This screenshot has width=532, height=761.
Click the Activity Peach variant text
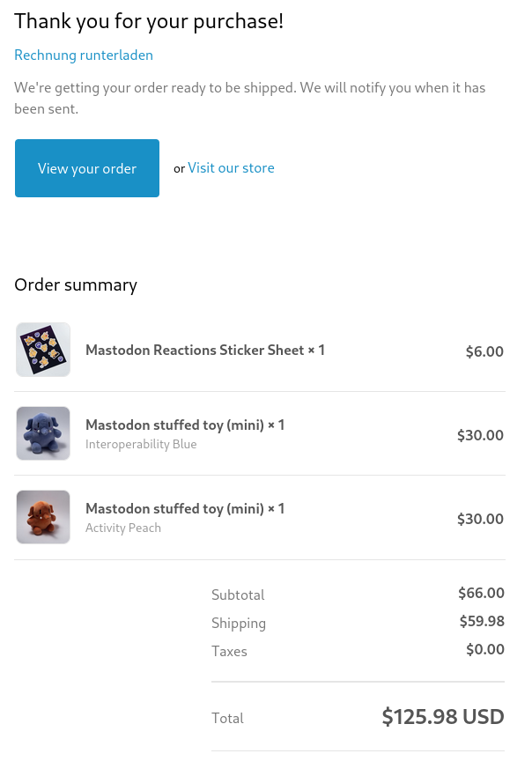(x=123, y=528)
